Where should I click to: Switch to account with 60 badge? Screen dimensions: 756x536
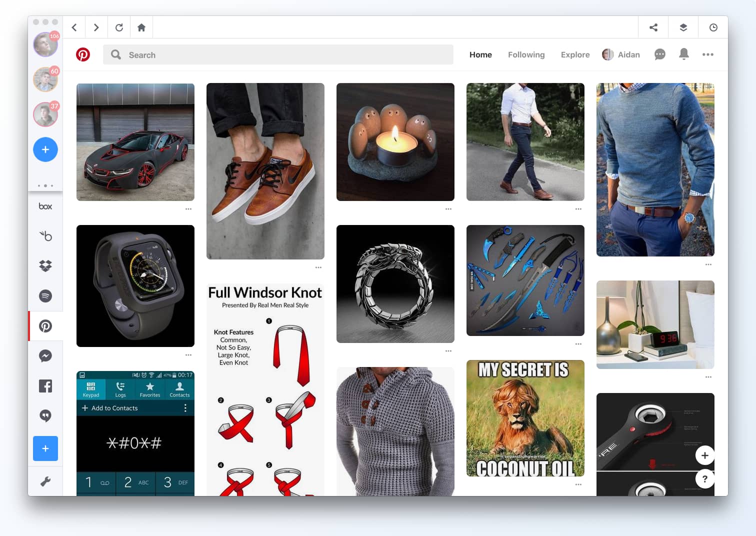coord(45,79)
